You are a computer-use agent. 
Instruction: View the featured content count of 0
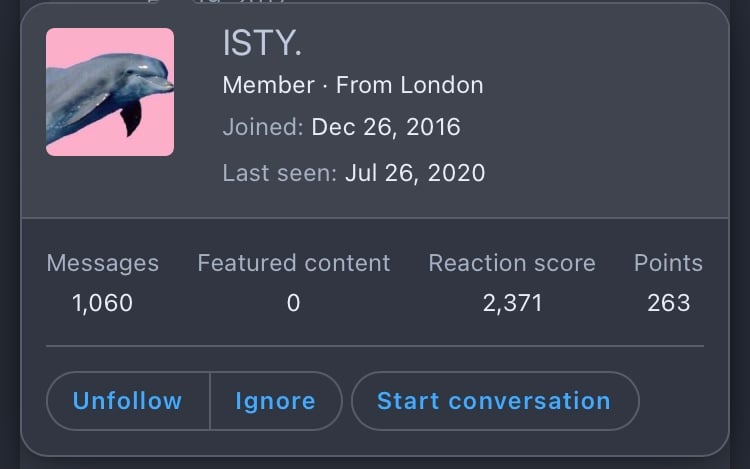[x=294, y=303]
